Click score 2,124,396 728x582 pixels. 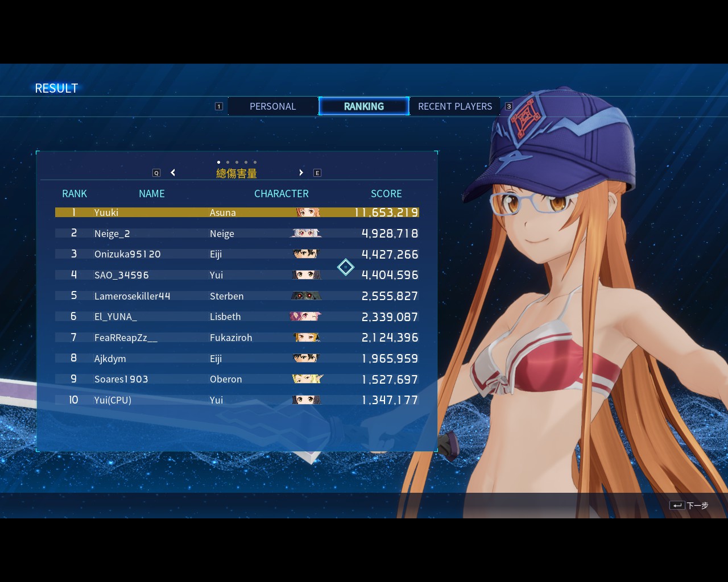(x=390, y=338)
